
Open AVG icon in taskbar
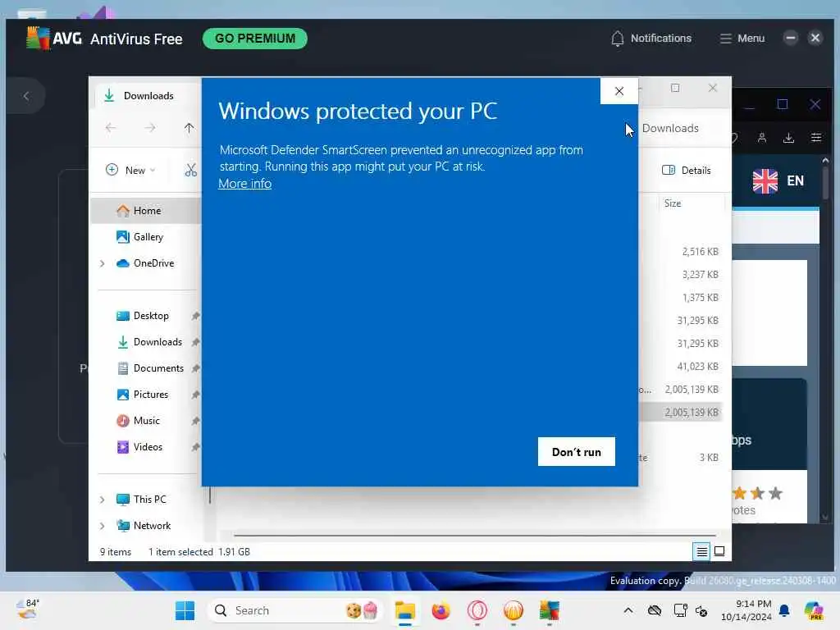coord(549,610)
